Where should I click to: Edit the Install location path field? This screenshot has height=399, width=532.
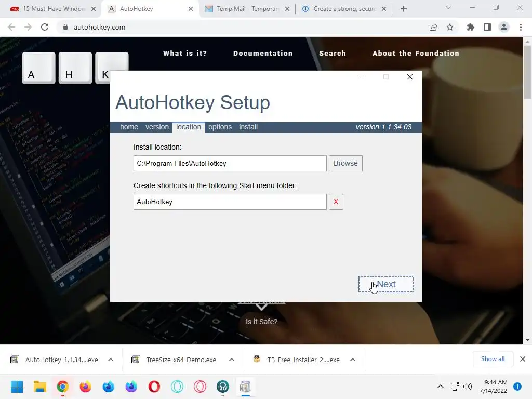pyautogui.click(x=230, y=164)
